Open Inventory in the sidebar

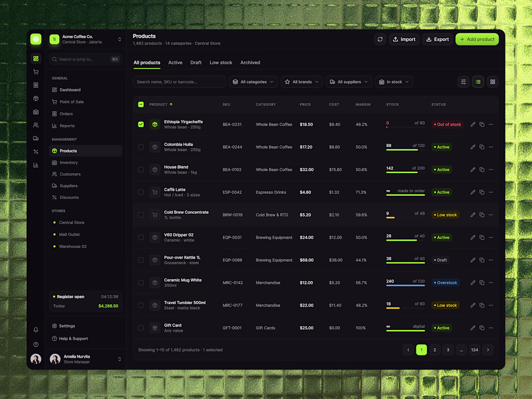(86, 163)
